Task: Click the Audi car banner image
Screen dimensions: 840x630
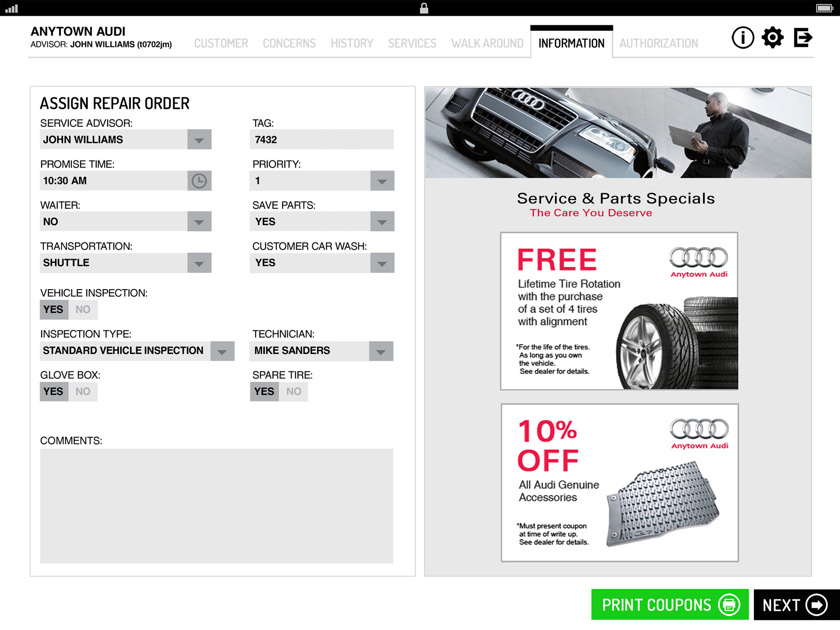Action: tap(618, 133)
